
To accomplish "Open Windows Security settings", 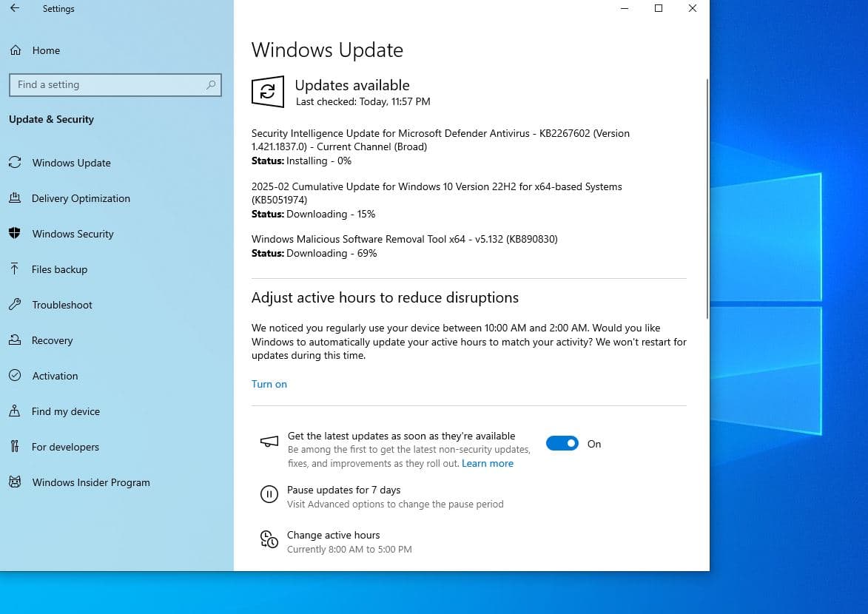I will click(73, 234).
